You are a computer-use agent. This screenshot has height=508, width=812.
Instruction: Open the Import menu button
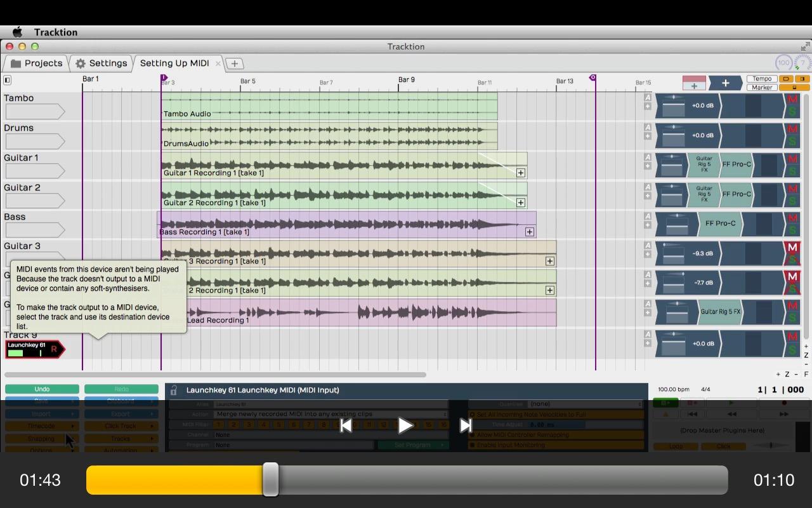(41, 414)
